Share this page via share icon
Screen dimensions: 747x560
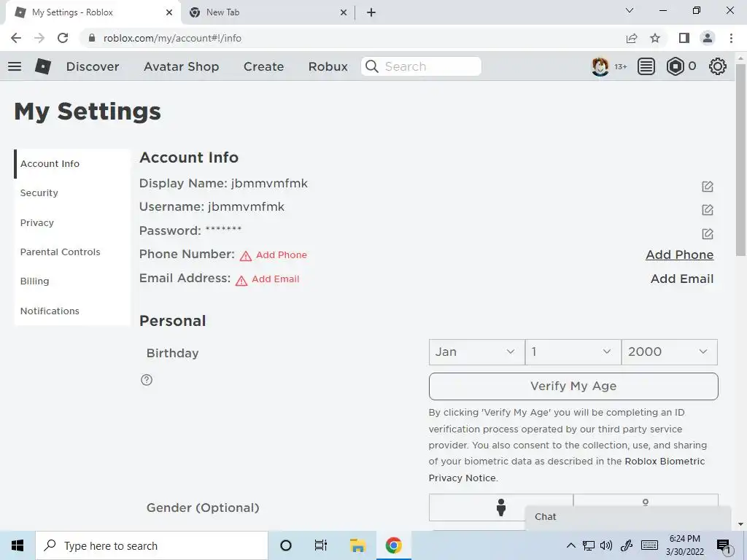(632, 38)
